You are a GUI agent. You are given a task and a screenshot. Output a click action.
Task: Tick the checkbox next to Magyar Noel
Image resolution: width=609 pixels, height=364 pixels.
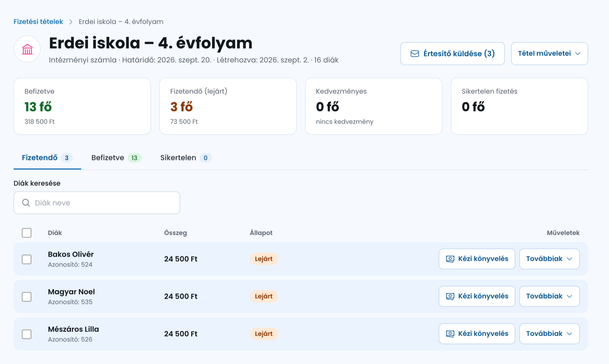(27, 297)
